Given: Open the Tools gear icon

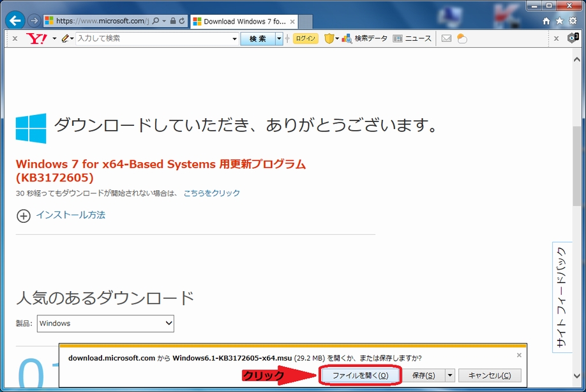Looking at the screenshot, I should [573, 21].
